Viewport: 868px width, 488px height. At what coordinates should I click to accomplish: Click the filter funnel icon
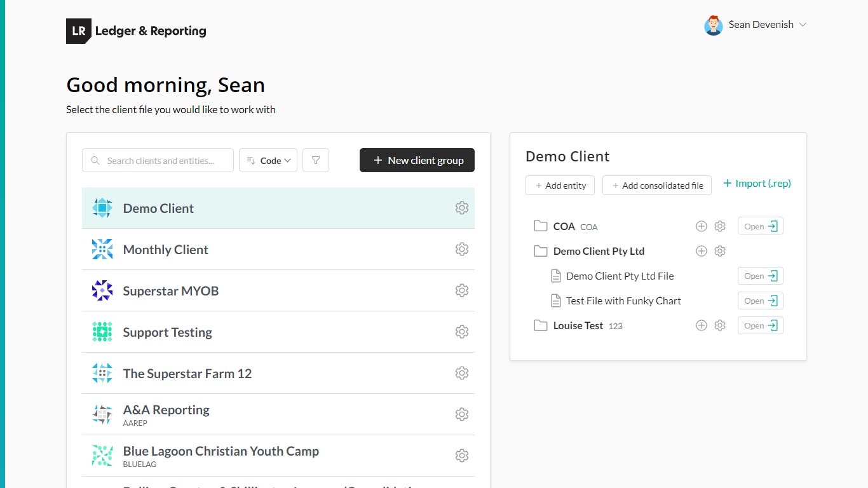coord(316,161)
